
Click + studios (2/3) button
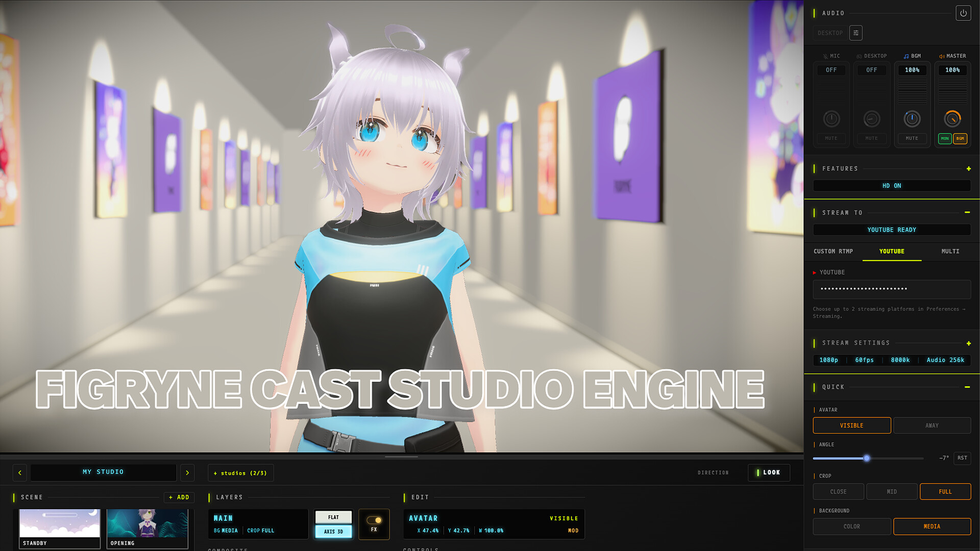point(240,473)
